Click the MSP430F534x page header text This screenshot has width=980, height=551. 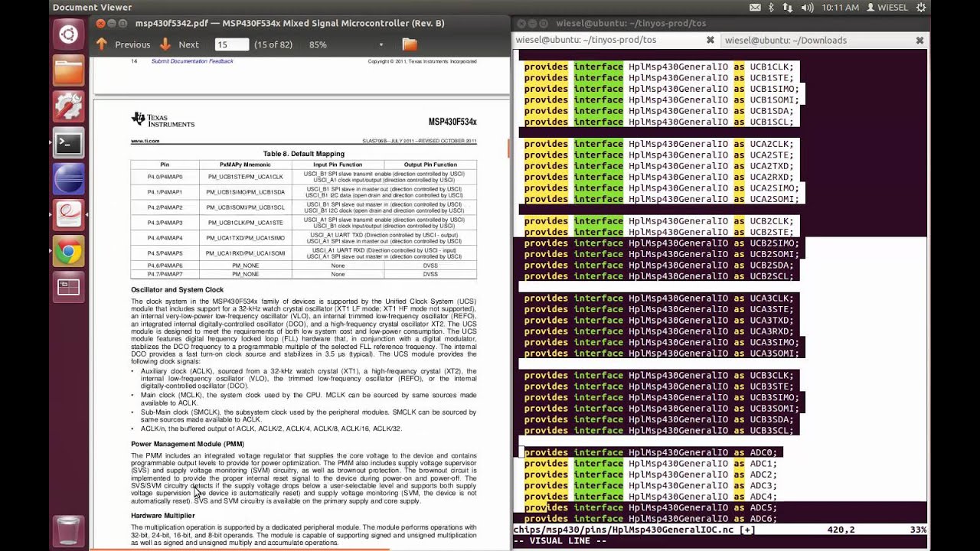point(452,122)
